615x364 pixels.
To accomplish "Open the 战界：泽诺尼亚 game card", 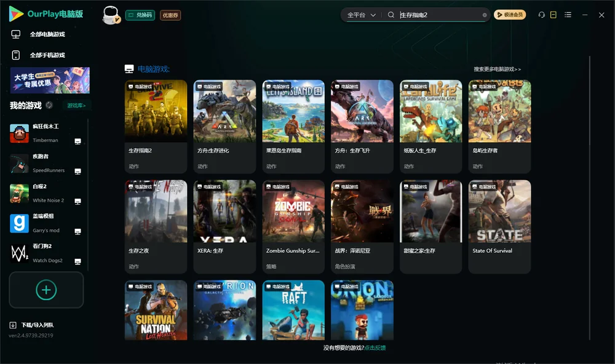I will pyautogui.click(x=362, y=226).
